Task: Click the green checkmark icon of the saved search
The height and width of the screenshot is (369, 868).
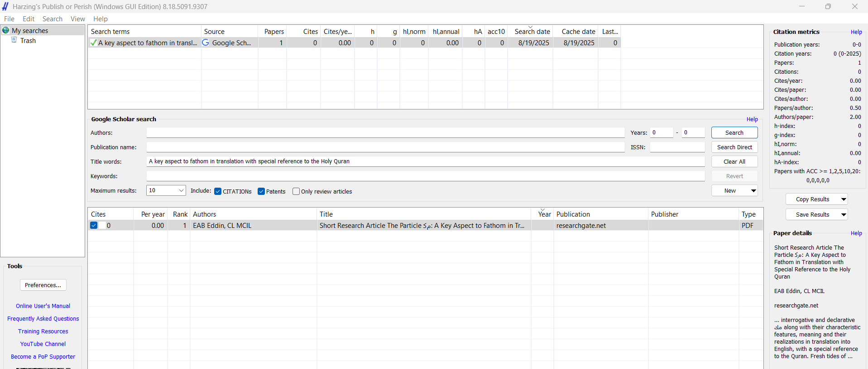Action: (x=93, y=43)
